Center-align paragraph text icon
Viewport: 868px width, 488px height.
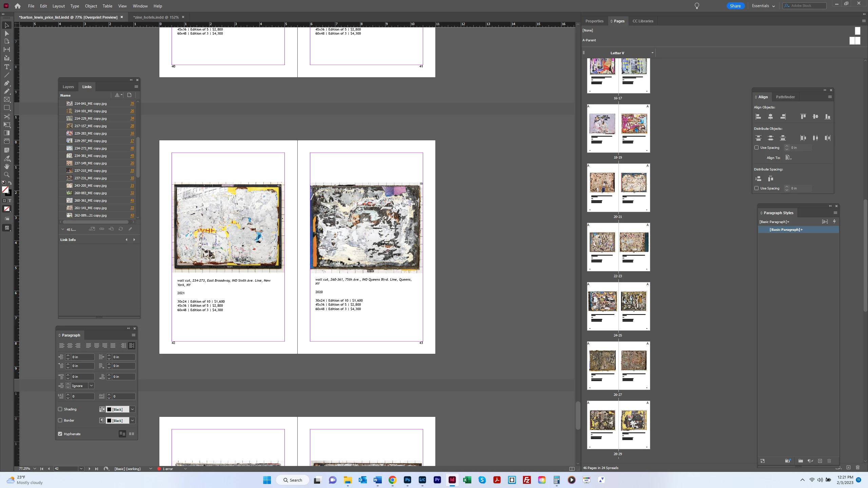tap(70, 345)
